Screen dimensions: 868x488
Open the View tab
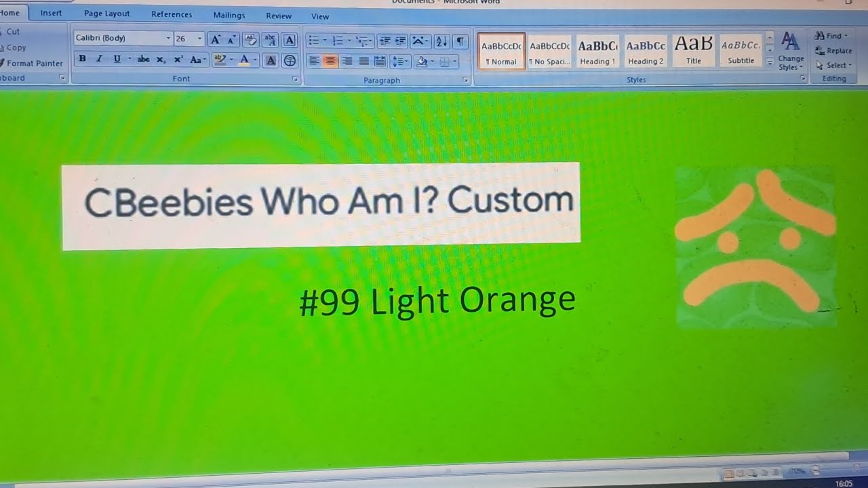pos(320,16)
